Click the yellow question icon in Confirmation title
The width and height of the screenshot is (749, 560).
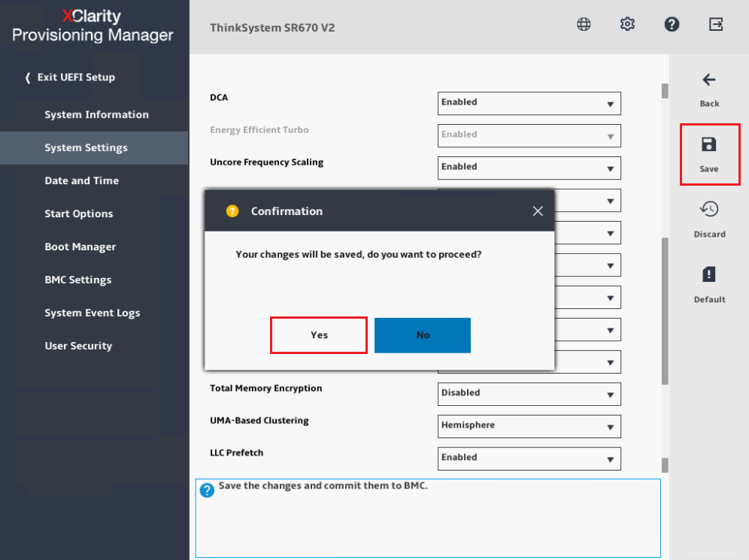pos(232,211)
